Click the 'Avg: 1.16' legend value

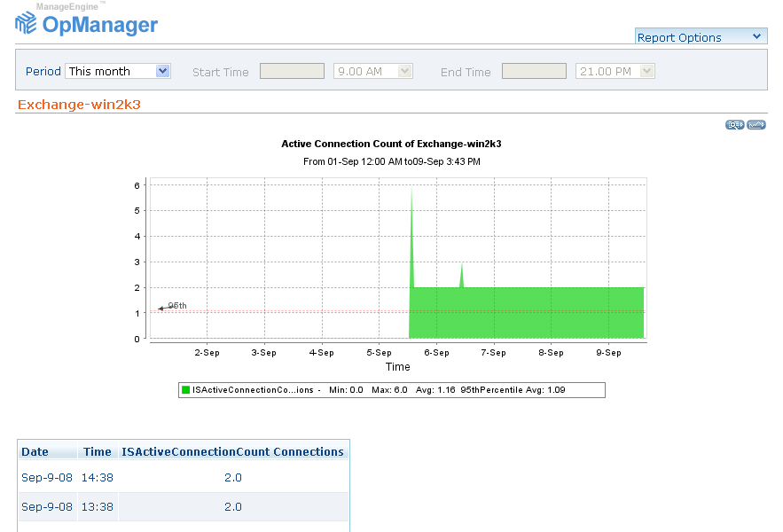[435, 389]
